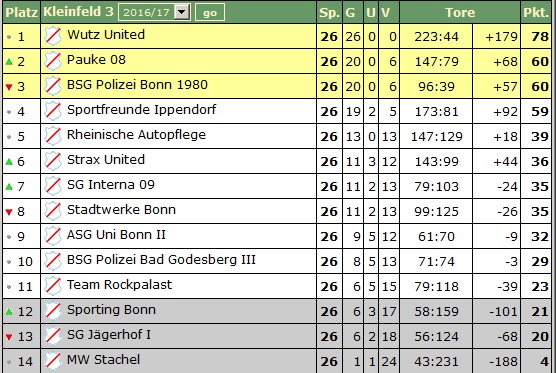
Task: Click the Strax United crest icon
Action: tap(53, 161)
